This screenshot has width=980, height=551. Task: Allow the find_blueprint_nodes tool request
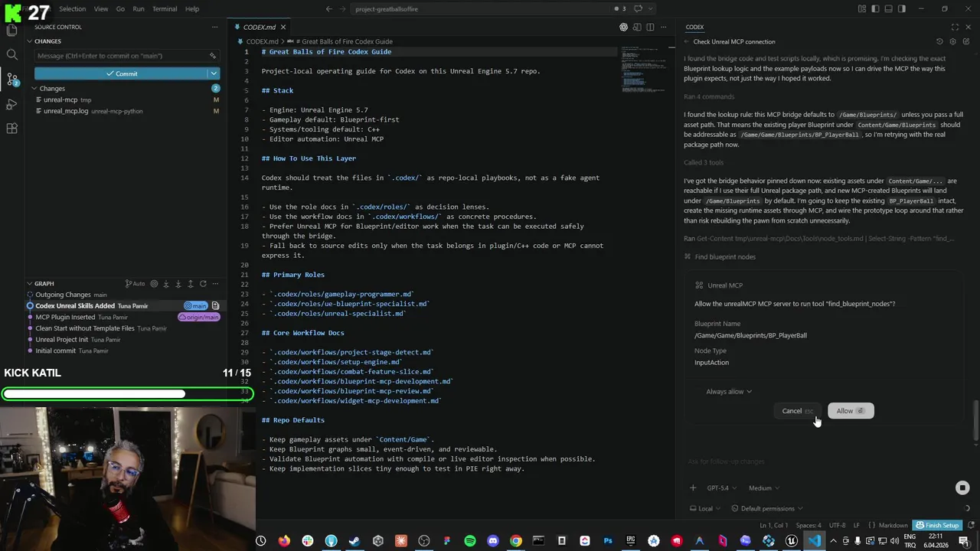[850, 411]
